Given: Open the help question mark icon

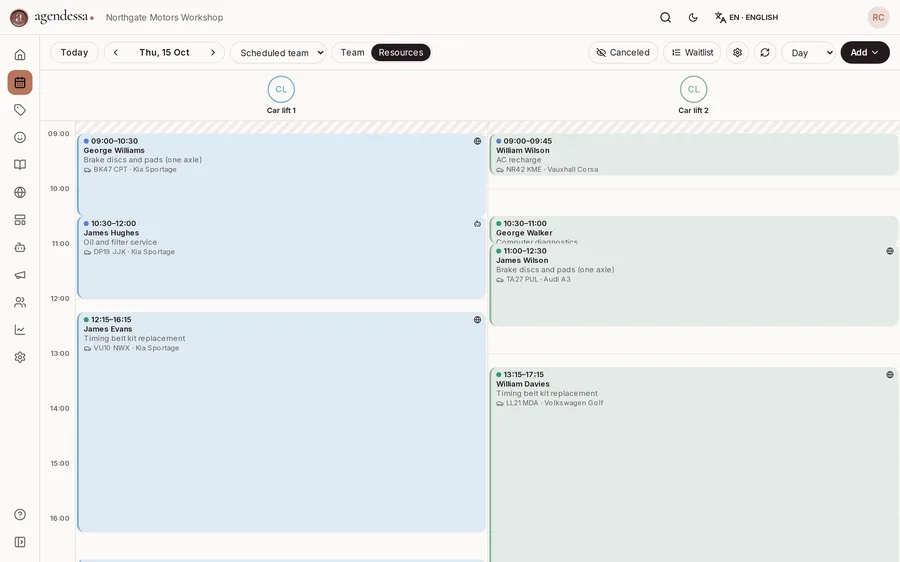Looking at the screenshot, I should tap(20, 514).
